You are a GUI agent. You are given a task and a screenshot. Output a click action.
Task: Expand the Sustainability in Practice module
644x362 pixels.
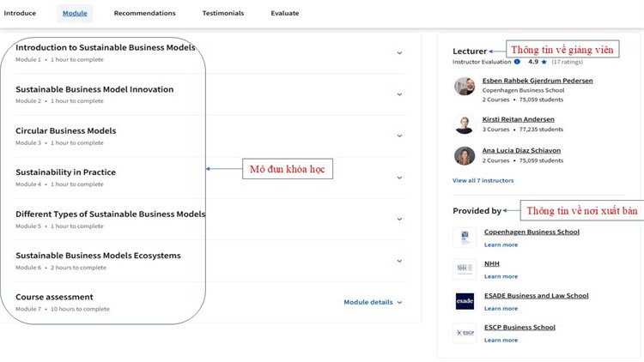pos(399,178)
